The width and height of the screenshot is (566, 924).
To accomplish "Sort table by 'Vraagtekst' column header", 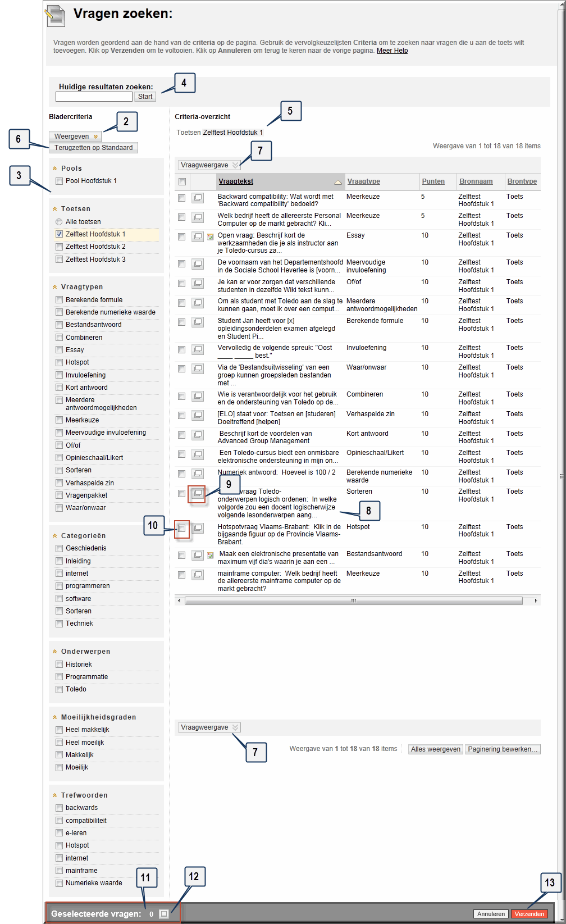I will click(235, 181).
